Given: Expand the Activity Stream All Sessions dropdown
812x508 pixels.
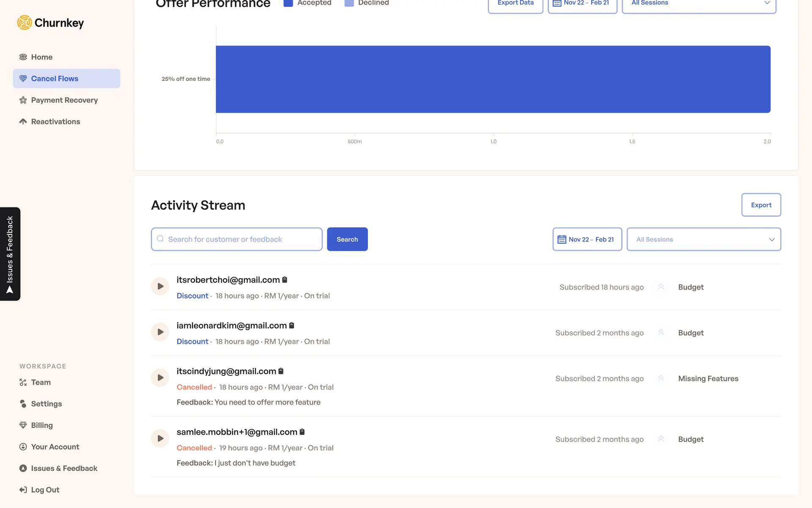Looking at the screenshot, I should [x=704, y=240].
